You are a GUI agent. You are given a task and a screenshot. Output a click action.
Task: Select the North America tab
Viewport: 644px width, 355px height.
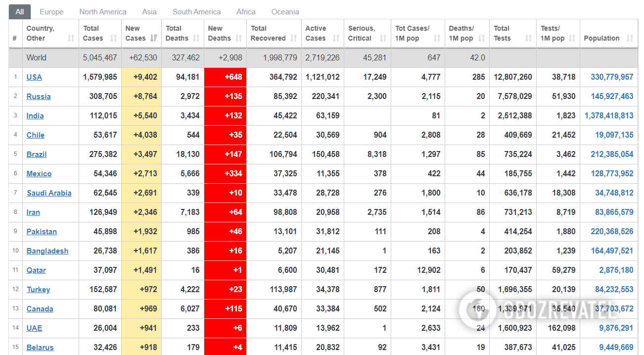click(103, 11)
